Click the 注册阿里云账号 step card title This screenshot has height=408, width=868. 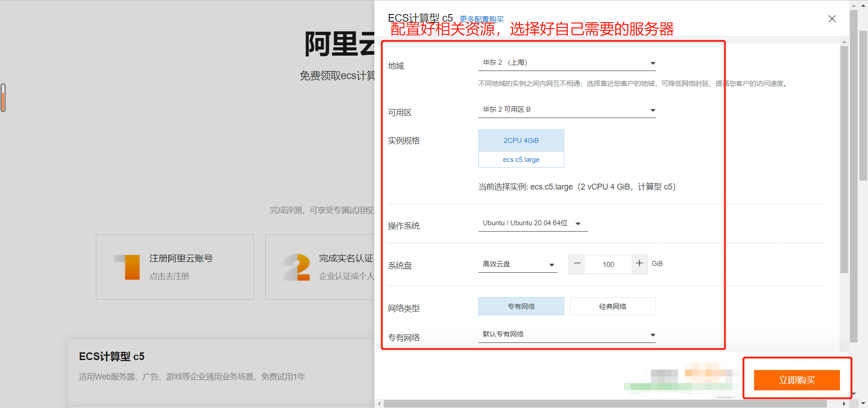[181, 258]
